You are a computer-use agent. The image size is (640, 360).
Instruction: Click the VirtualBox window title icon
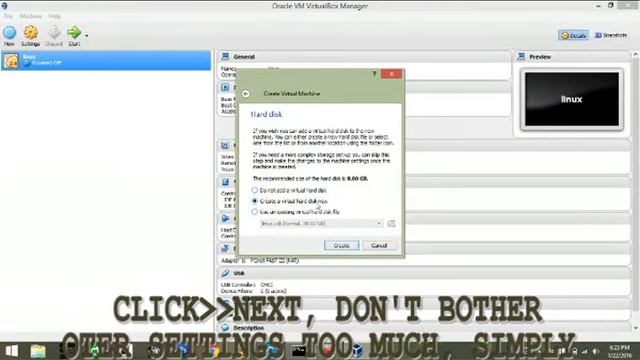(4, 6)
